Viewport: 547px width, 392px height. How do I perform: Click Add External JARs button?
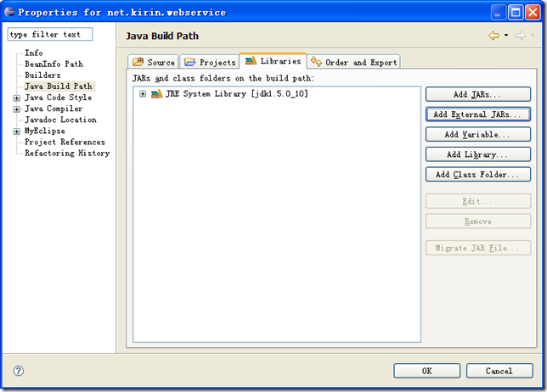(478, 115)
